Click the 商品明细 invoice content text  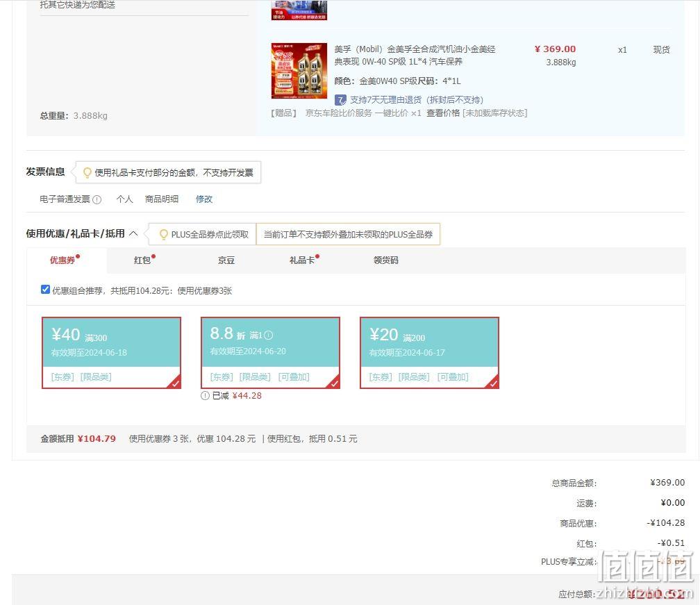(162, 199)
